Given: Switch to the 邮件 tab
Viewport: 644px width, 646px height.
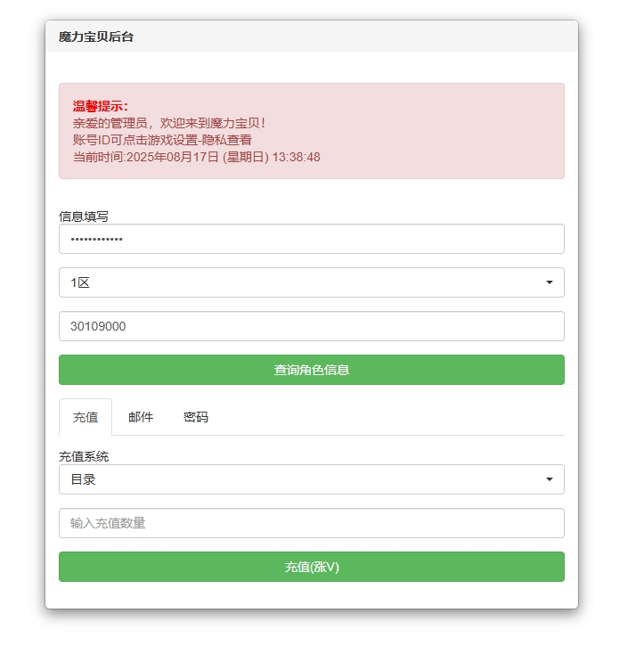Looking at the screenshot, I should [x=141, y=417].
